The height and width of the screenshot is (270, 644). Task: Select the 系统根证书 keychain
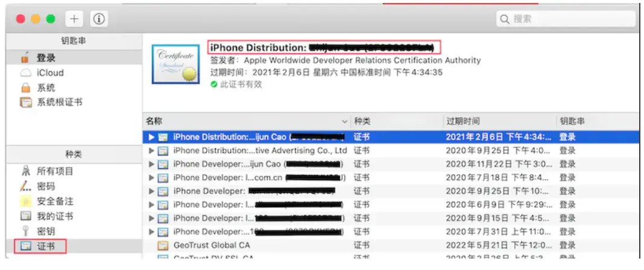coord(74,102)
